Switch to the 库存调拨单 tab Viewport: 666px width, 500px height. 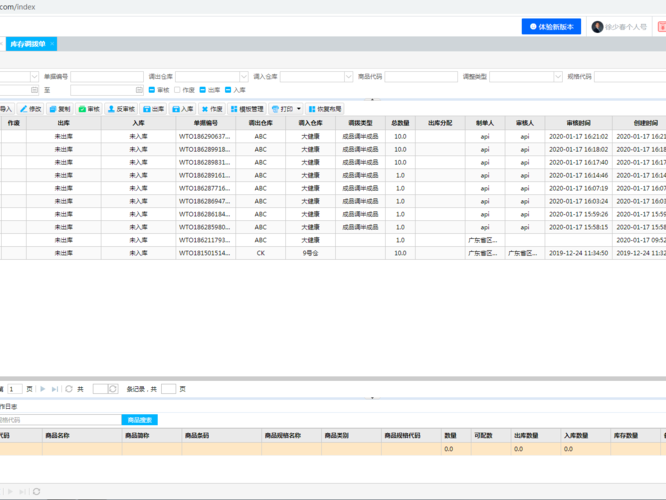(28, 44)
